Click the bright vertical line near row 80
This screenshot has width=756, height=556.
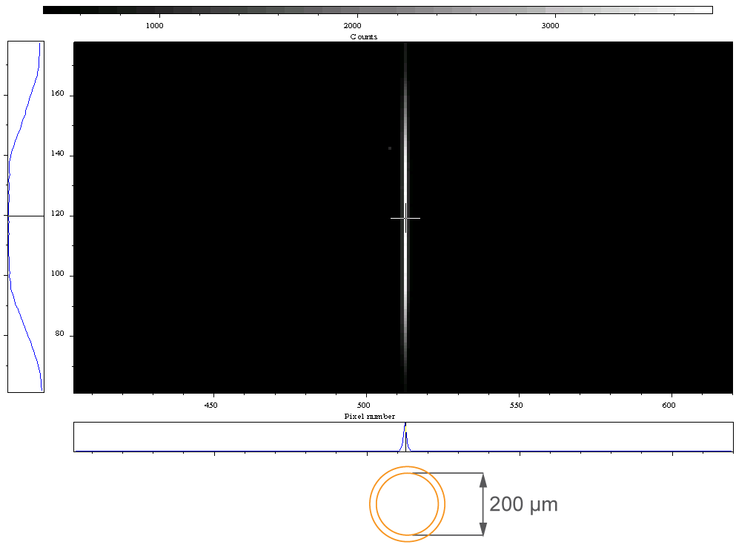pos(405,334)
